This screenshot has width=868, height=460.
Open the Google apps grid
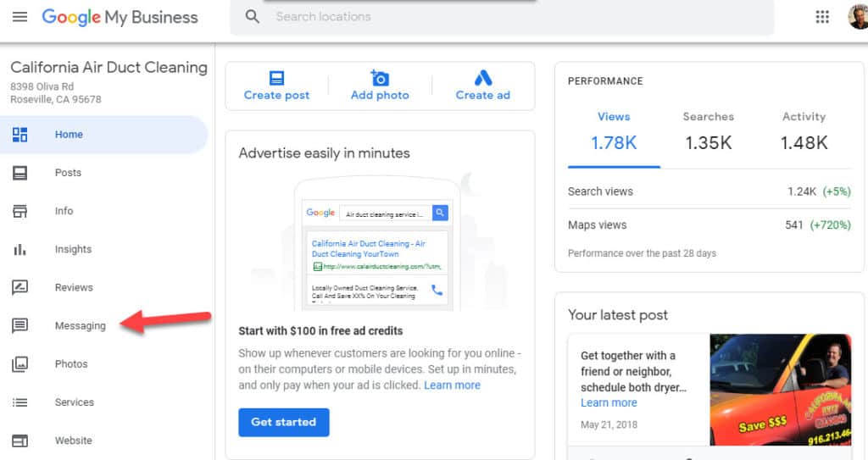[822, 17]
